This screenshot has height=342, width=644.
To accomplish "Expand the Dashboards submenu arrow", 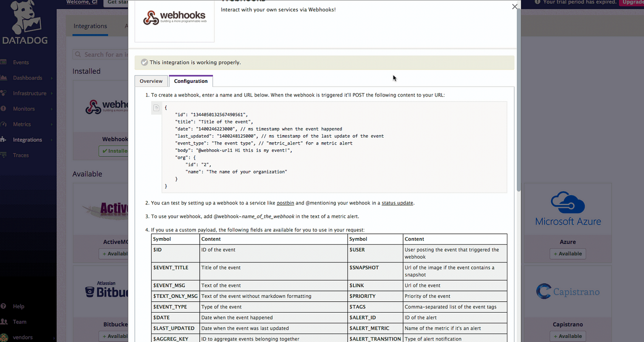I will pos(52,78).
